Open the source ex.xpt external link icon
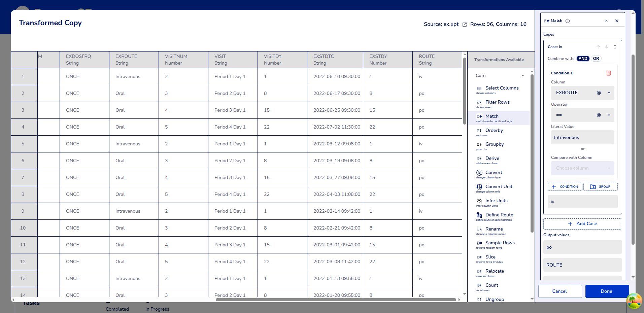The height and width of the screenshot is (313, 644). [465, 25]
